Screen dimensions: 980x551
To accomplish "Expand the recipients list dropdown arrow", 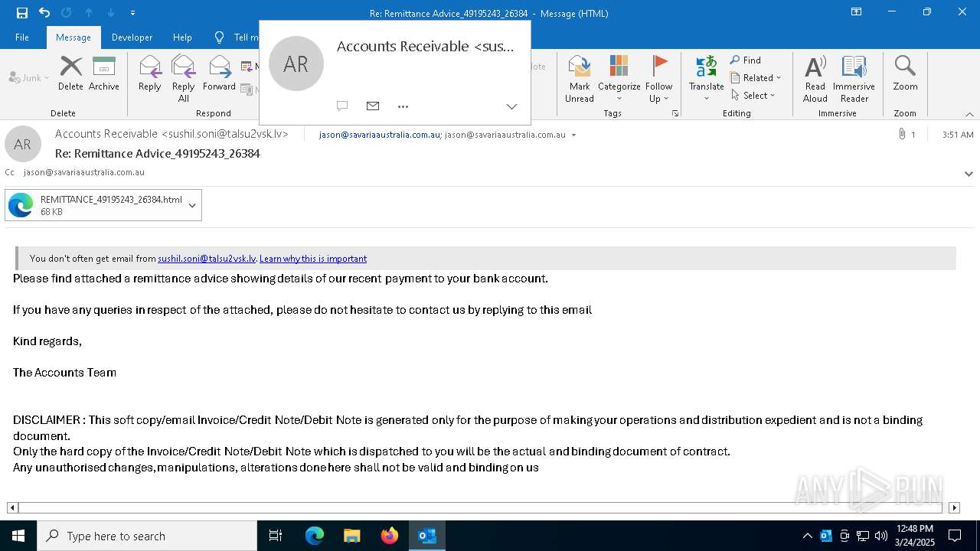I will tap(574, 135).
